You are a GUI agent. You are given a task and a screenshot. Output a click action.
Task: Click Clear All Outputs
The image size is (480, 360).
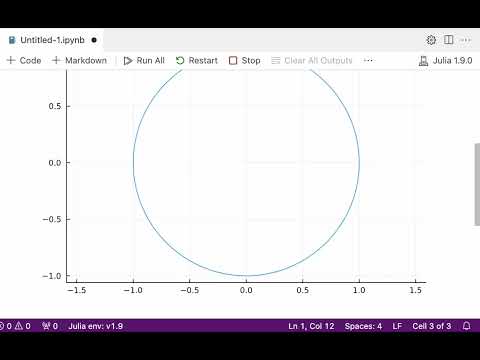coord(312,60)
